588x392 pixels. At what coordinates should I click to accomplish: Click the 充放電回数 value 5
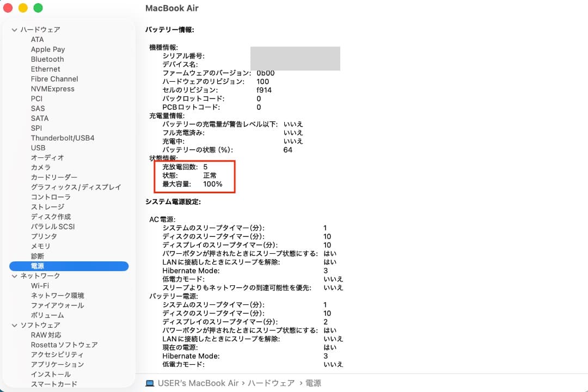tap(205, 167)
